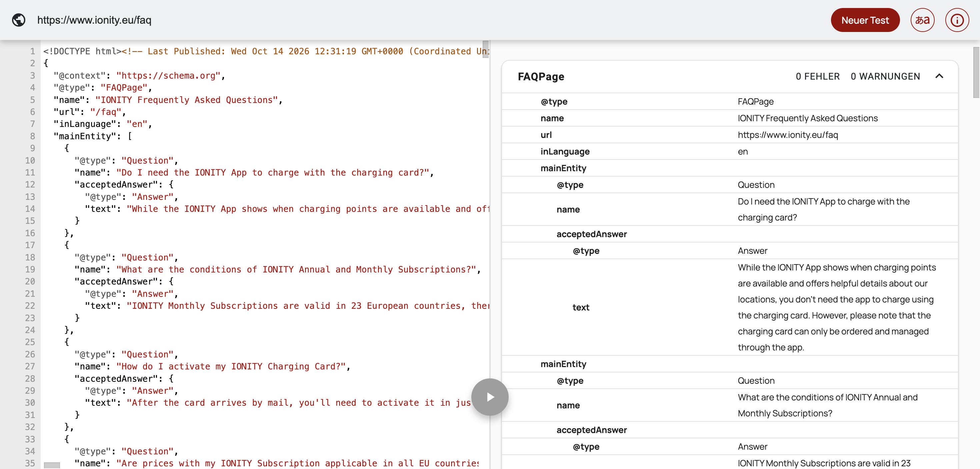980x469 pixels.
Task: Click the first acceptedAnswer row label
Action: (x=591, y=234)
